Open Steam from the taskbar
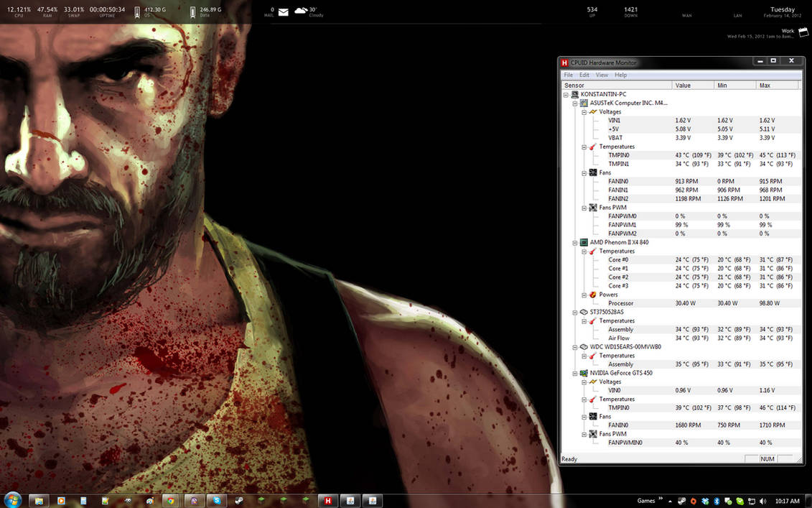This screenshot has width=812, height=508. [239, 501]
